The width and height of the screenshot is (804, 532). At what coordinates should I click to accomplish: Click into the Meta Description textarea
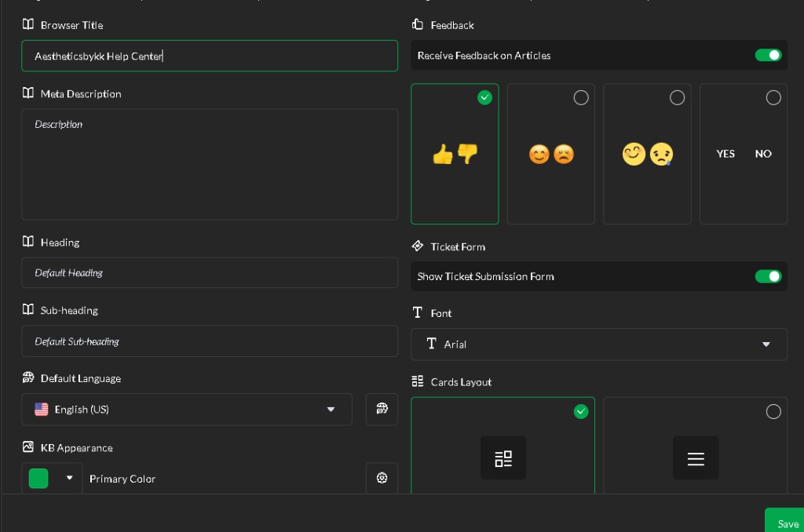[x=210, y=165]
